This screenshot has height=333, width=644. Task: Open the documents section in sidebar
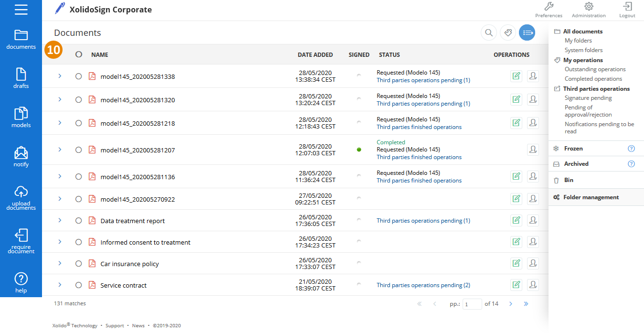click(x=21, y=39)
